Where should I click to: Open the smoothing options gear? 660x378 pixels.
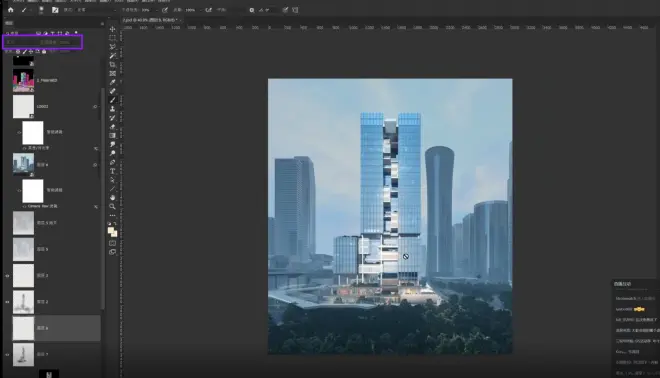tap(252, 10)
